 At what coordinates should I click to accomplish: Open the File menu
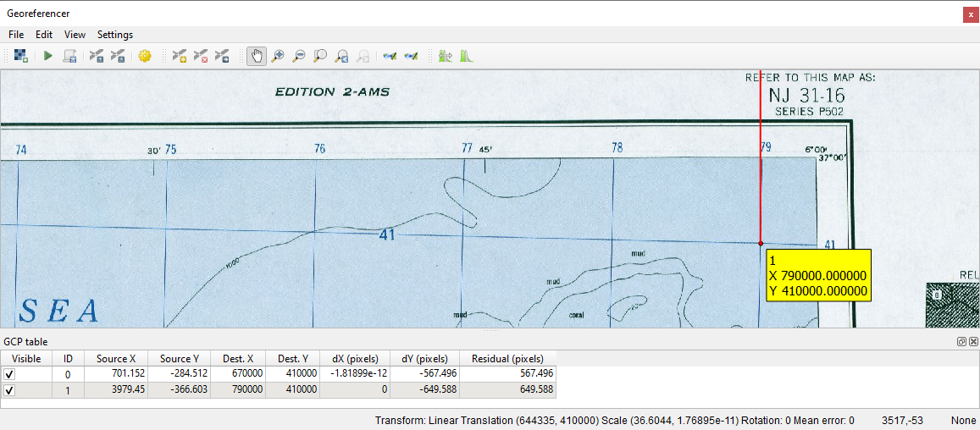(16, 35)
